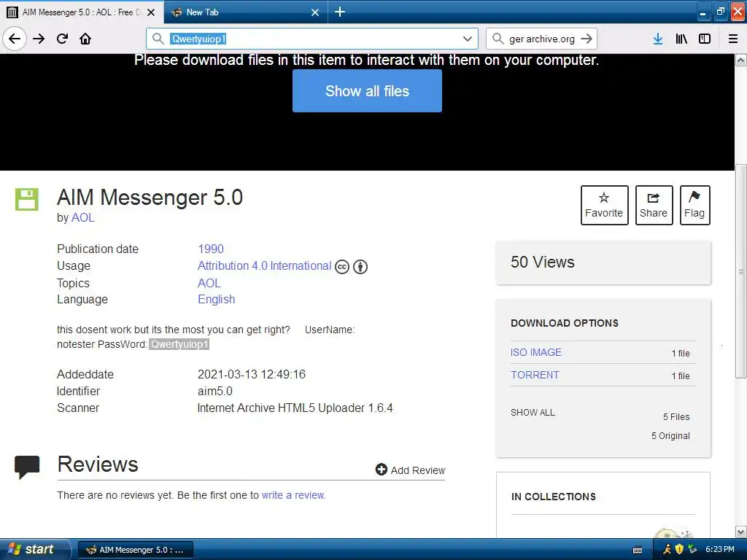Reload the current page

63,39
